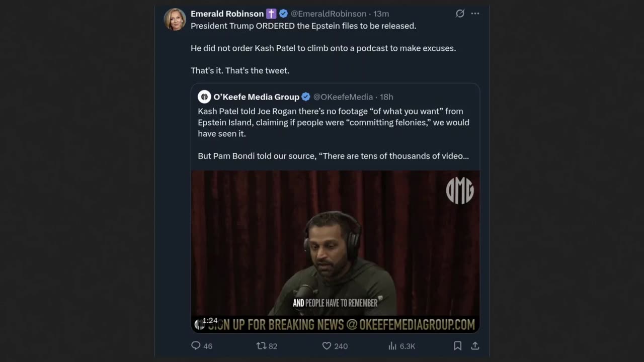Screen dimensions: 644x362
Task: Click the Emerald Robinson display name
Action: [x=227, y=14]
